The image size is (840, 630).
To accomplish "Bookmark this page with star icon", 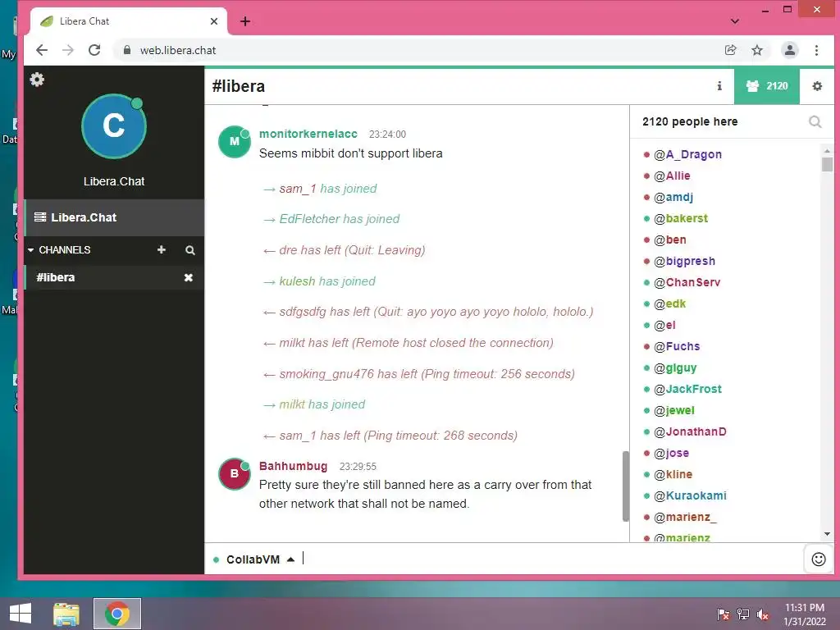I will [757, 50].
